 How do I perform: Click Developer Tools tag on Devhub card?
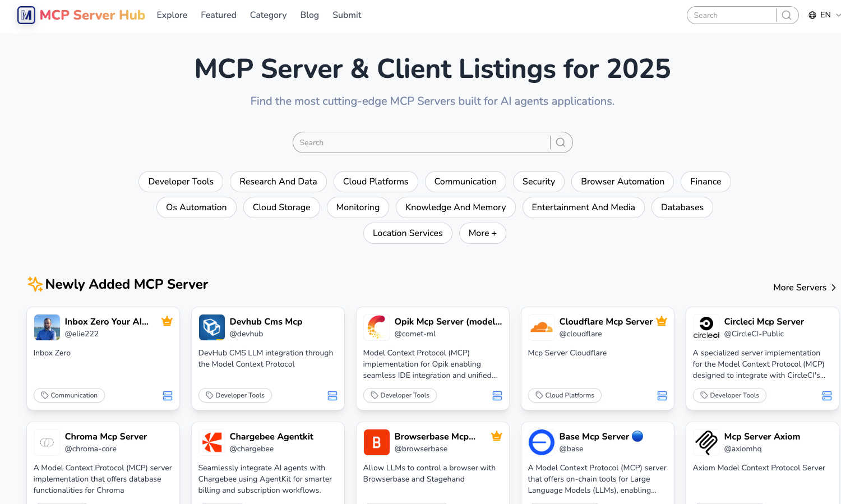click(x=235, y=395)
